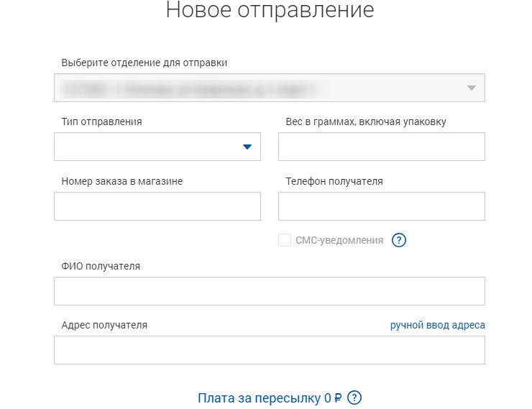
Task: Click the grey arrow of the отделение dropdown
Action: (472, 88)
